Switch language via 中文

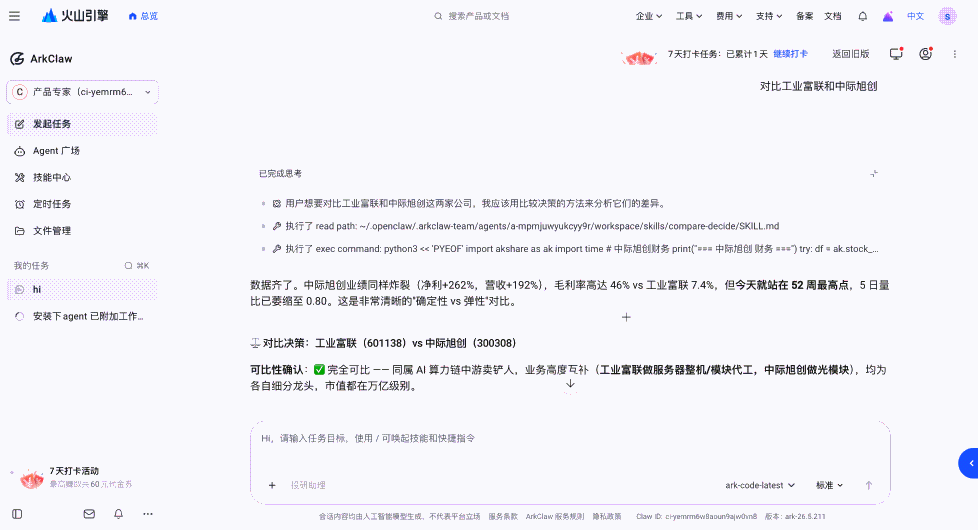point(915,16)
